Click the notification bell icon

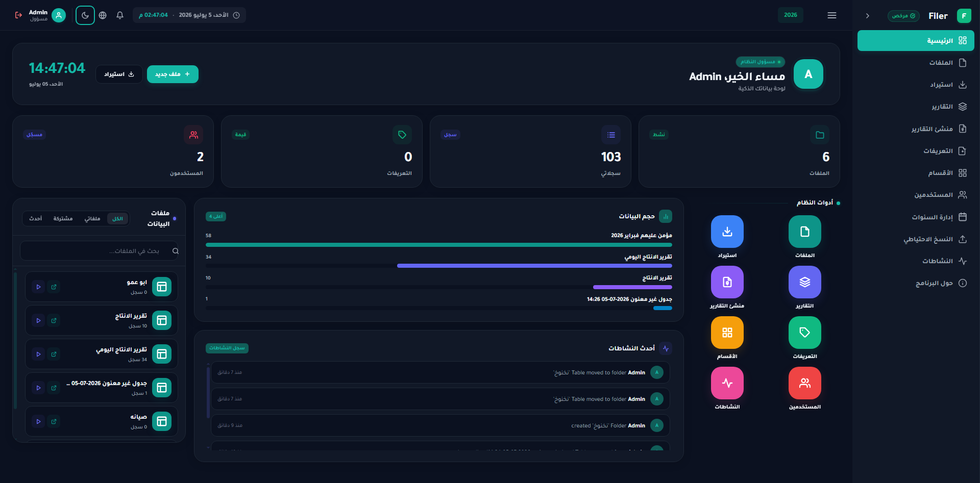(x=120, y=15)
